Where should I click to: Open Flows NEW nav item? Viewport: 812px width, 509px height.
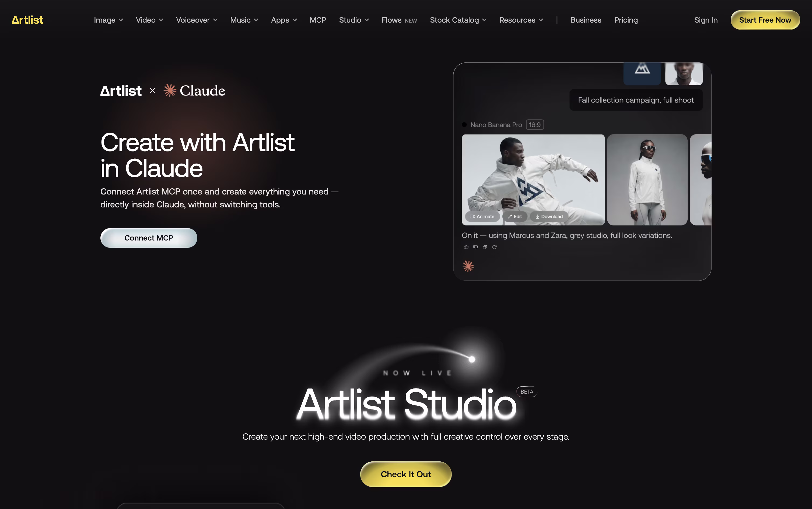(399, 20)
